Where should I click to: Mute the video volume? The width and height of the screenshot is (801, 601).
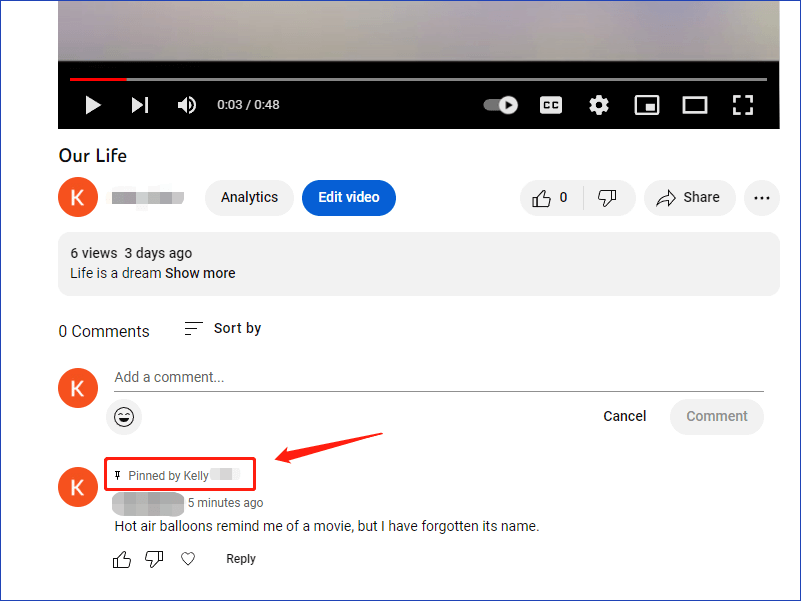point(186,104)
